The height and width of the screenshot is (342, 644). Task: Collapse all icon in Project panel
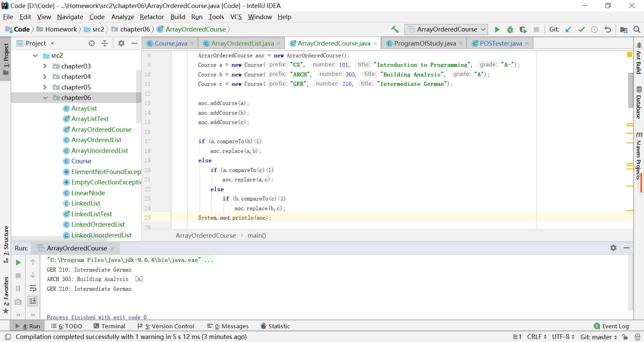(105, 43)
